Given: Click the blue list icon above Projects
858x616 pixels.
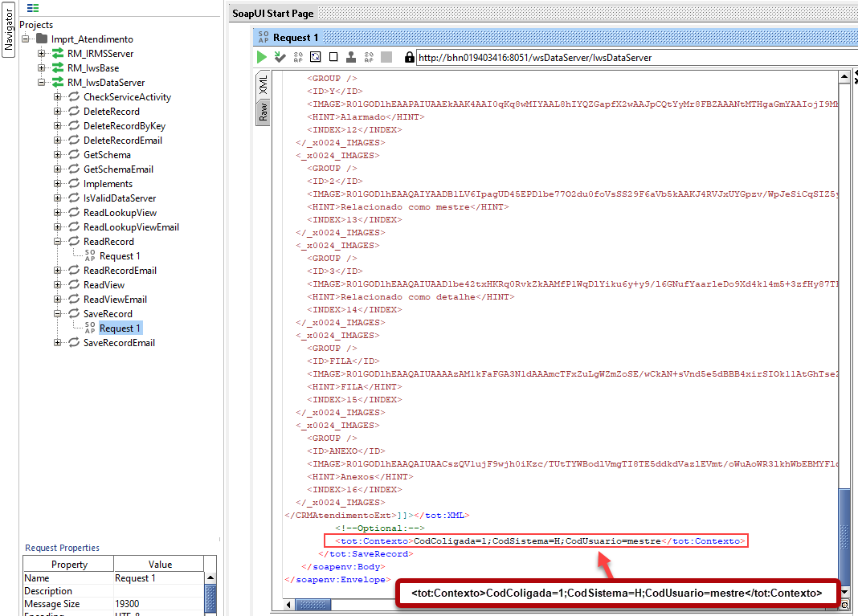Looking at the screenshot, I should click(x=33, y=8).
